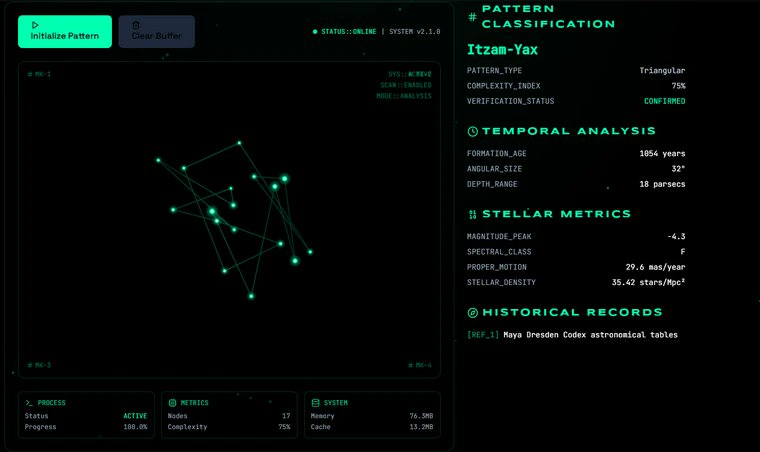Click the METRICS card heading
Viewport: 760px width, 452px height.
pyautogui.click(x=194, y=403)
